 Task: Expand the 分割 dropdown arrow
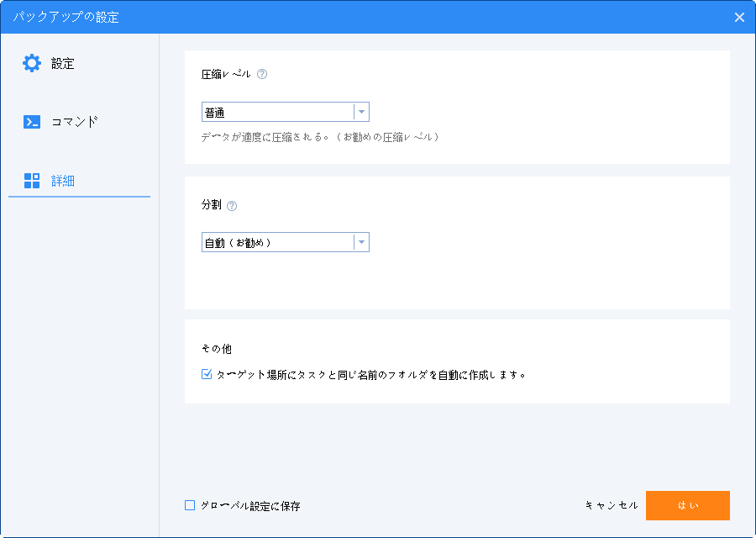click(360, 242)
